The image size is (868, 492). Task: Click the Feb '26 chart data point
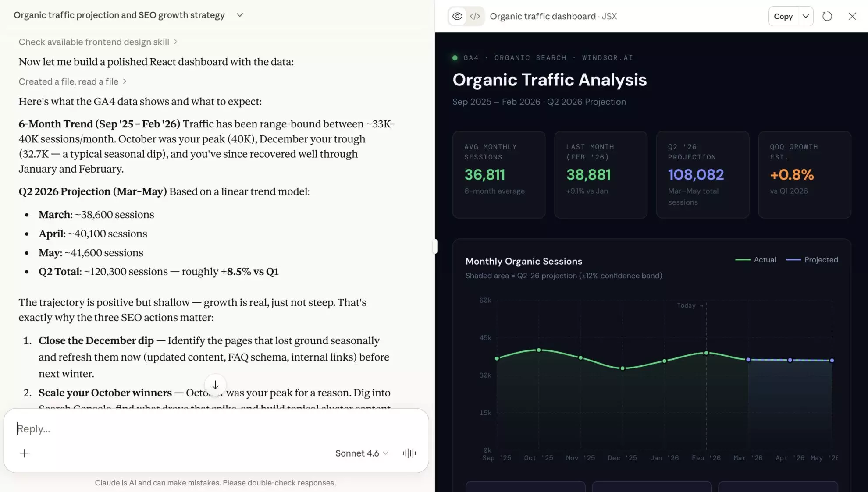[x=706, y=353]
